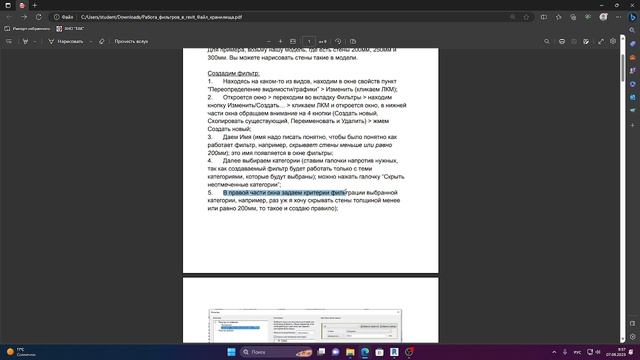Open browser settings and more menu
This screenshot has width=640, height=360.
(x=618, y=17)
